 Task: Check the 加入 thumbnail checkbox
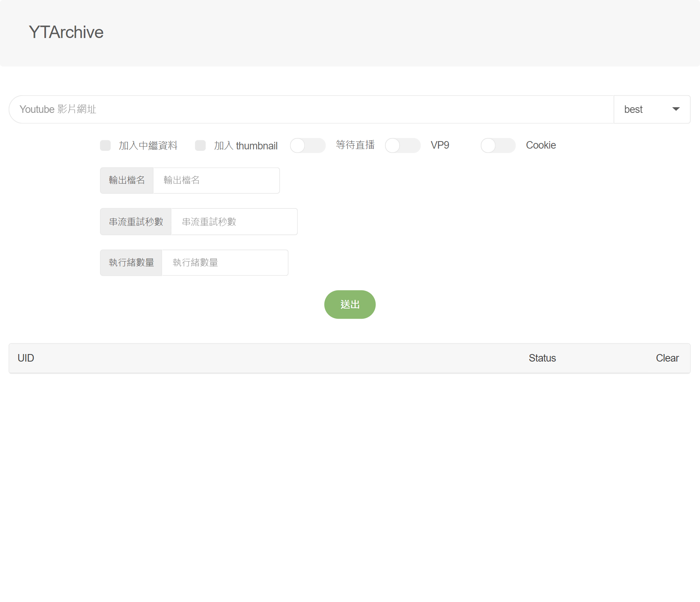[x=200, y=146]
